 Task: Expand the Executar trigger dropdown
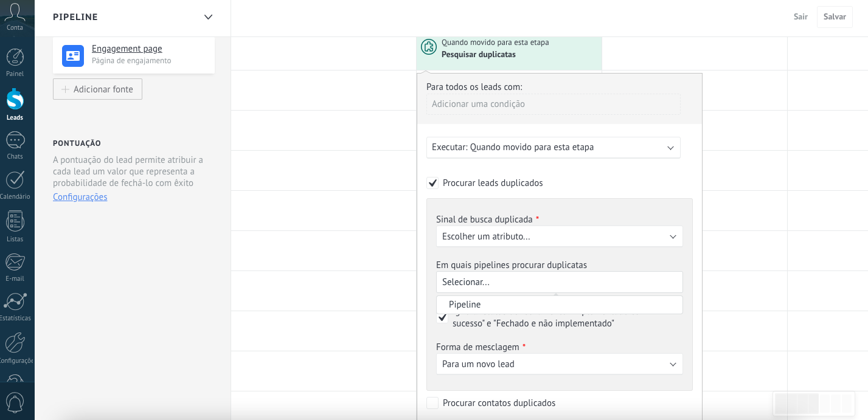click(553, 148)
